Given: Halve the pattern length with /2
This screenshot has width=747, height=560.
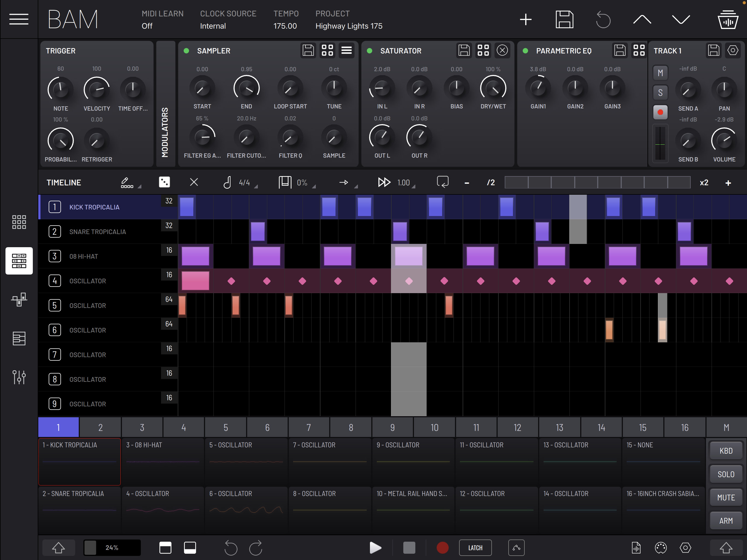Looking at the screenshot, I should [491, 182].
